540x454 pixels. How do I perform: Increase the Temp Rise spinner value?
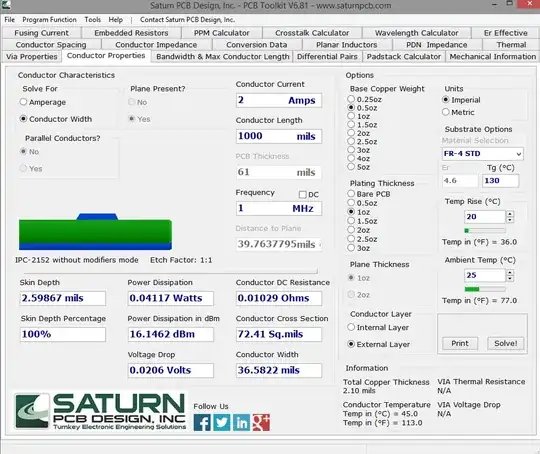(x=510, y=214)
